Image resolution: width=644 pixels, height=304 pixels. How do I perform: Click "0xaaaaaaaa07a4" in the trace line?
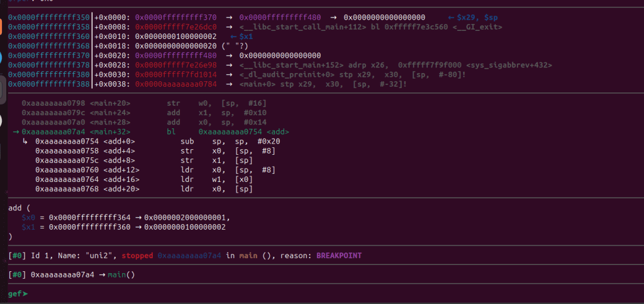(63, 274)
